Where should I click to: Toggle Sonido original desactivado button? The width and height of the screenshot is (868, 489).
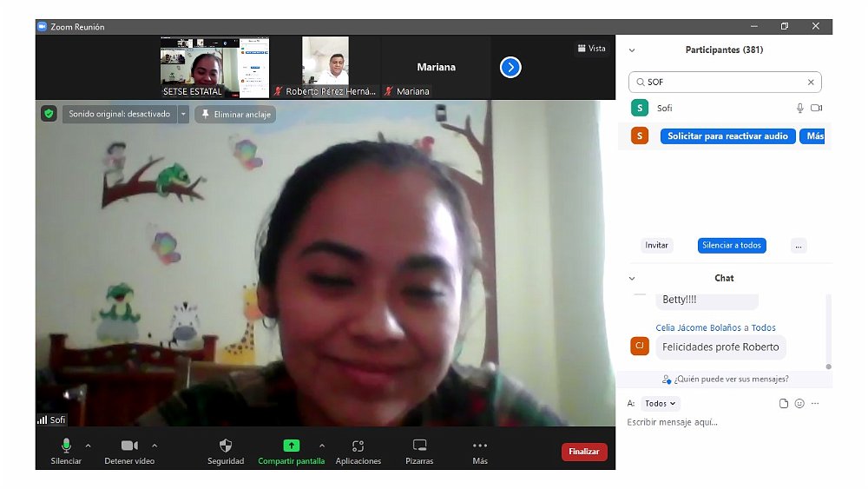coord(119,114)
